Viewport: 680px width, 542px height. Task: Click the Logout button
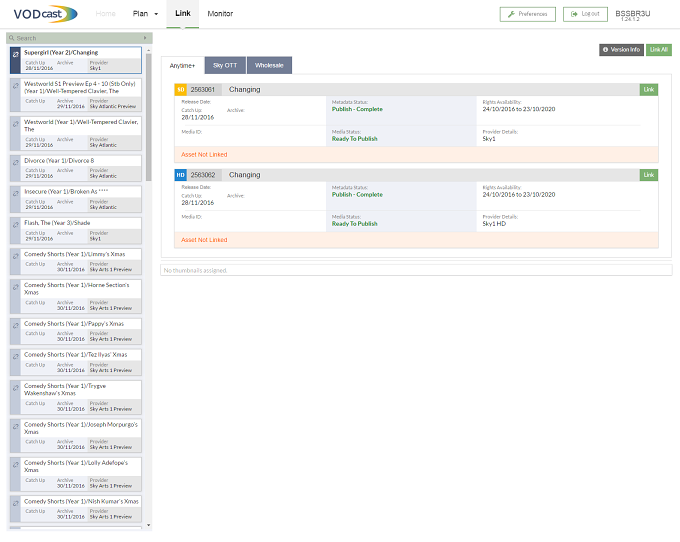[585, 14]
